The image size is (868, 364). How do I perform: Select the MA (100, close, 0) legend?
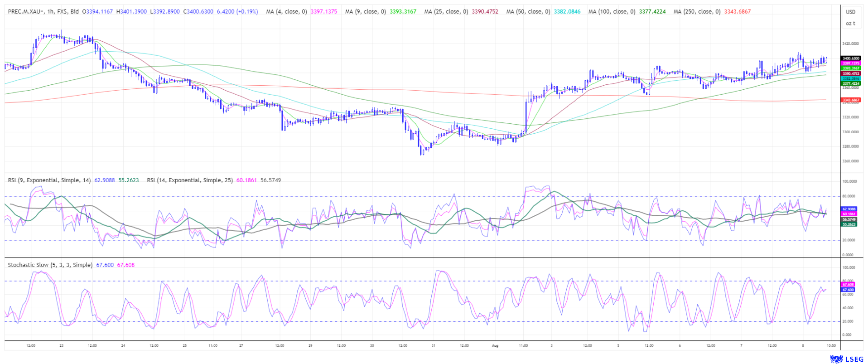point(612,11)
